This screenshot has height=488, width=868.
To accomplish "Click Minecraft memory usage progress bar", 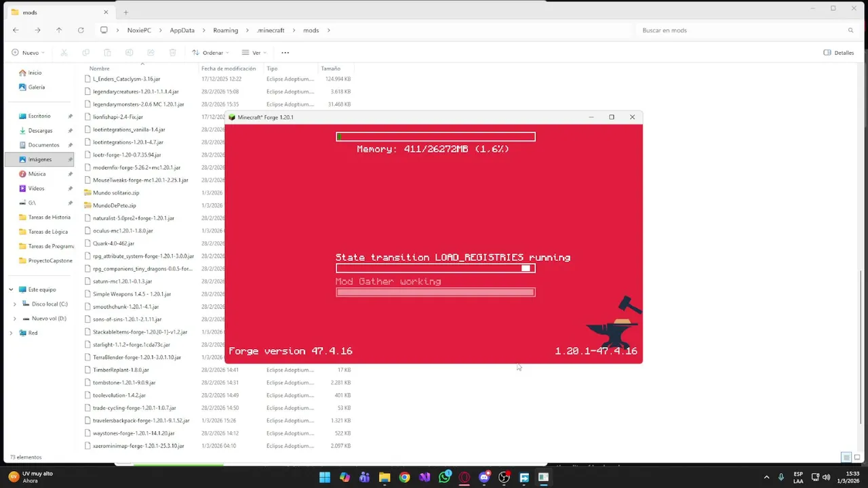I will pyautogui.click(x=435, y=137).
